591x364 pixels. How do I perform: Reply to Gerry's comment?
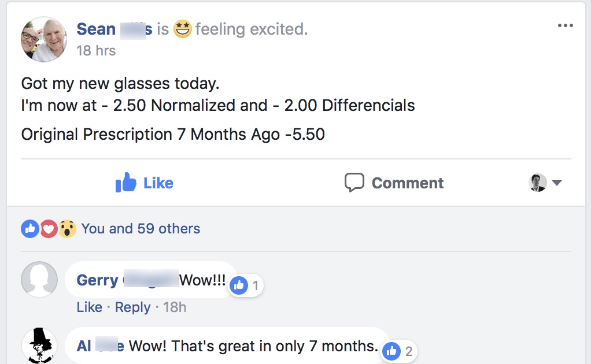132,307
